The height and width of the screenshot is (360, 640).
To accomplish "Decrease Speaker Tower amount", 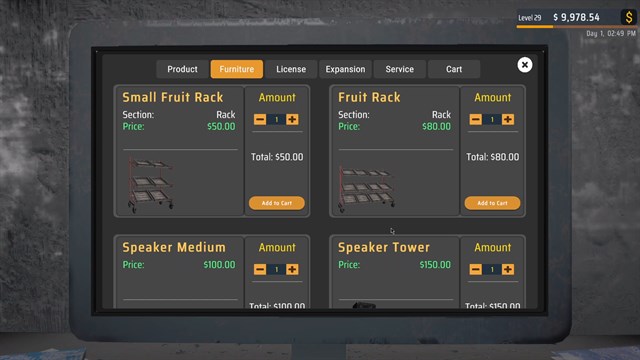I will pos(476,269).
